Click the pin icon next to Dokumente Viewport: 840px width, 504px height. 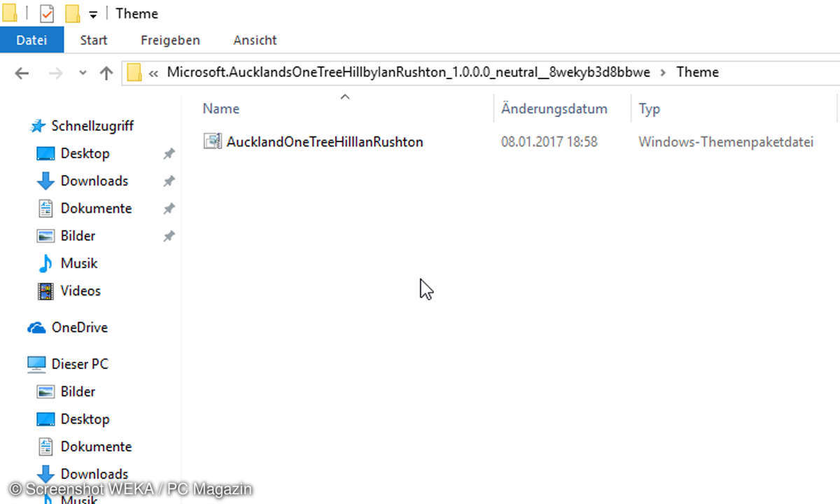coord(169,209)
